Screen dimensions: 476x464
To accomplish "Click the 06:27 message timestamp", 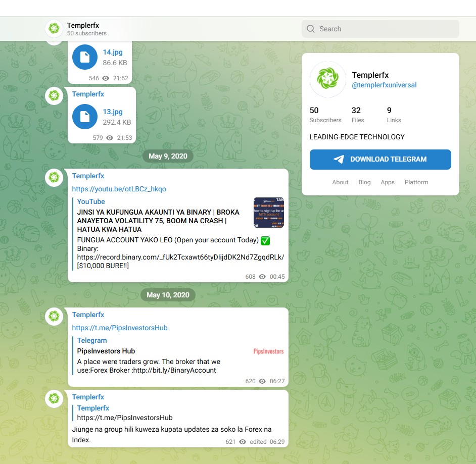I will (x=277, y=381).
